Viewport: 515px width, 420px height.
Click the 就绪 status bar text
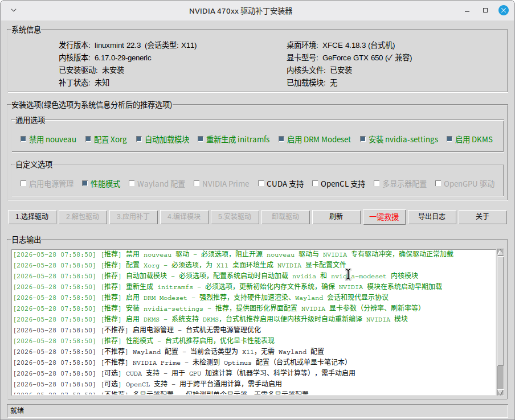pyautogui.click(x=17, y=410)
